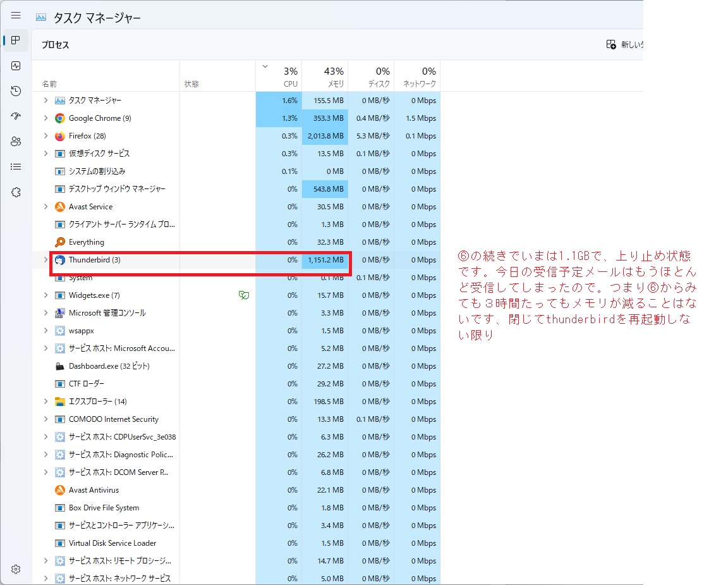The width and height of the screenshot is (728, 585).
Task: Open the hamburger navigation menu
Action: tap(16, 16)
